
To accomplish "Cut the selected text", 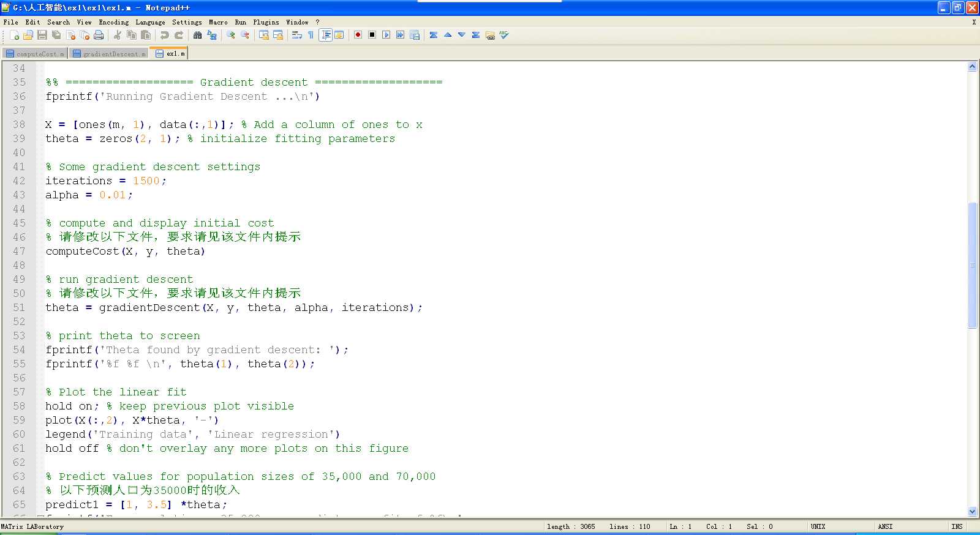I will point(117,35).
